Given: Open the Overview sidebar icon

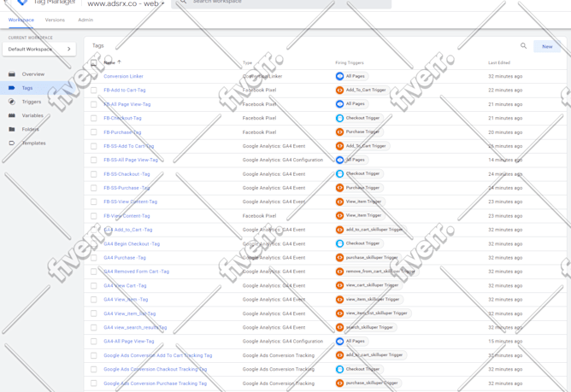Looking at the screenshot, I should 12,74.
